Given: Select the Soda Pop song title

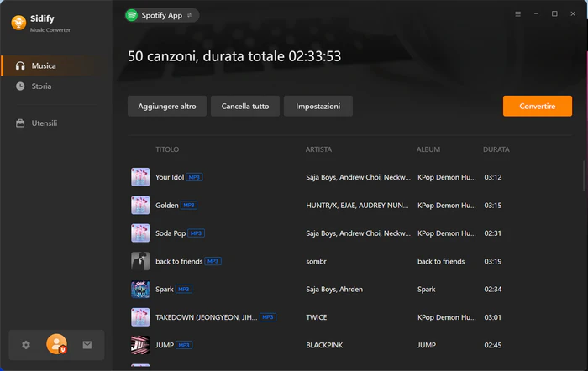Looking at the screenshot, I should [x=171, y=233].
